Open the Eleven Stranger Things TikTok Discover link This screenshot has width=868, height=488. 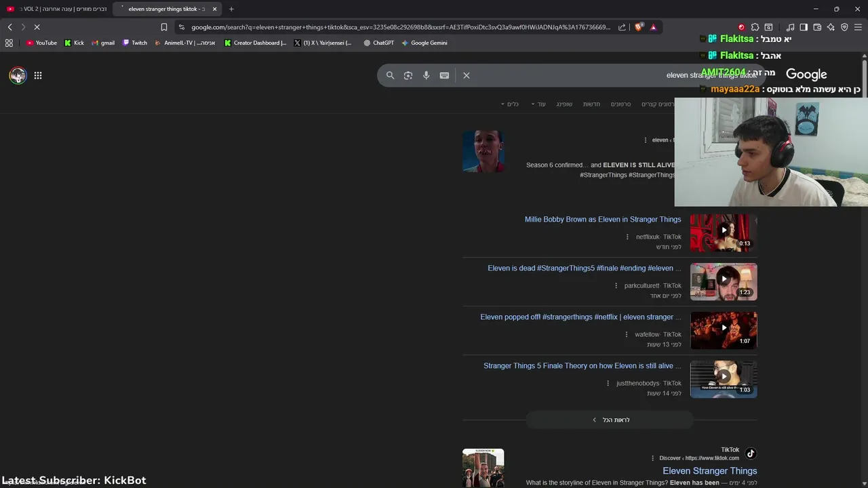click(709, 471)
